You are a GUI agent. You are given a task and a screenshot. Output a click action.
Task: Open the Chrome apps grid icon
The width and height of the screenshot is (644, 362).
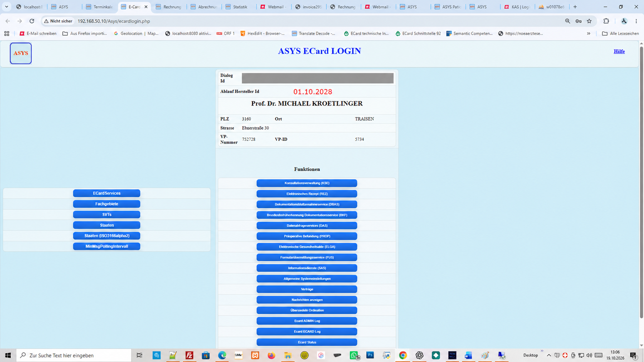7,33
